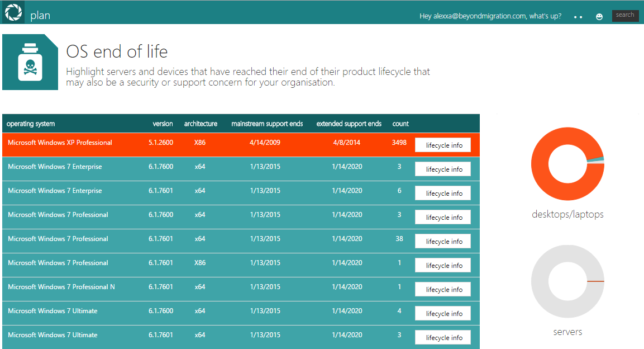This screenshot has height=349, width=644.
Task: Open lifecycle info for Windows 7 Professional 6.1.7600
Action: (443, 217)
